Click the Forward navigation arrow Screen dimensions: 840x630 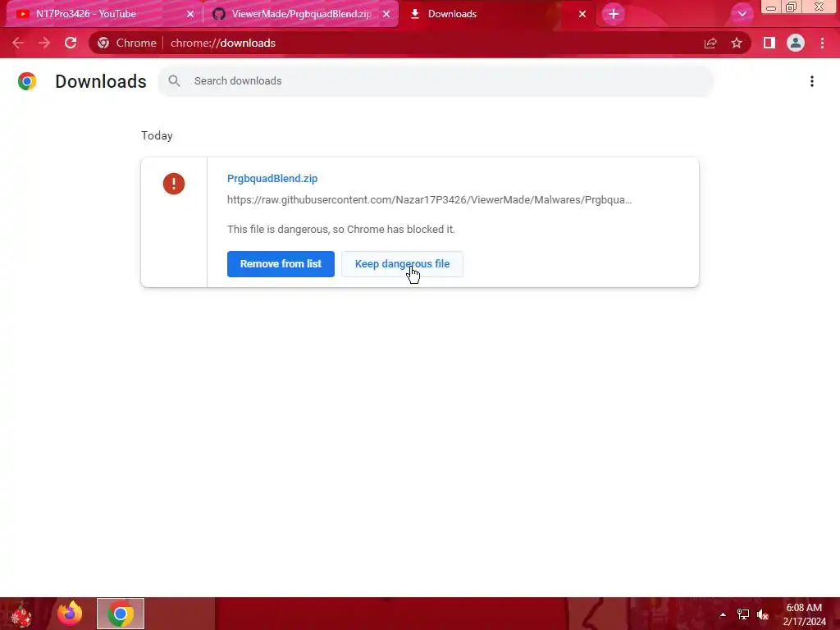pos(44,43)
